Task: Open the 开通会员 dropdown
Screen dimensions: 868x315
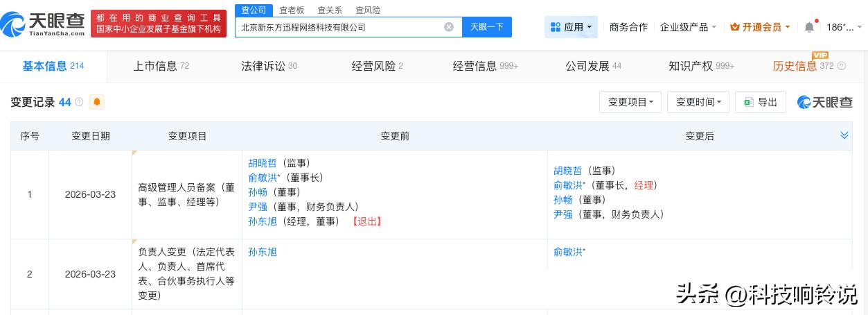Action: pyautogui.click(x=760, y=27)
